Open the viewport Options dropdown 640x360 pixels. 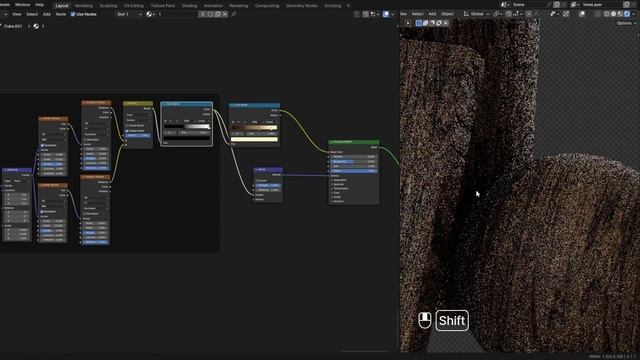tap(626, 23)
